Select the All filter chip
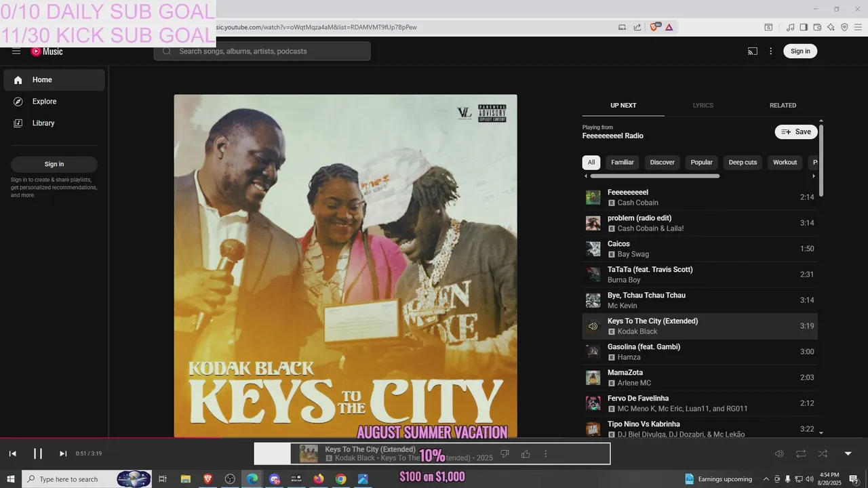The height and width of the screenshot is (488, 868). 591,163
